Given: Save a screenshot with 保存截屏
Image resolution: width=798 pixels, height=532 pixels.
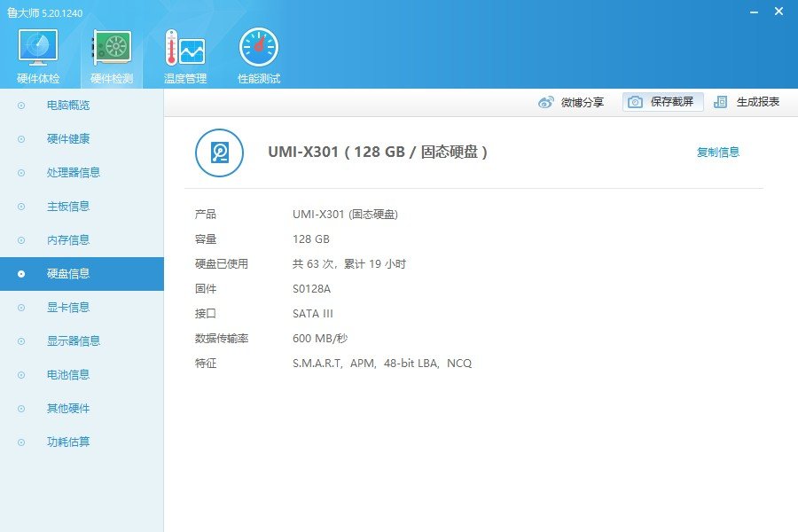Looking at the screenshot, I should 662,102.
